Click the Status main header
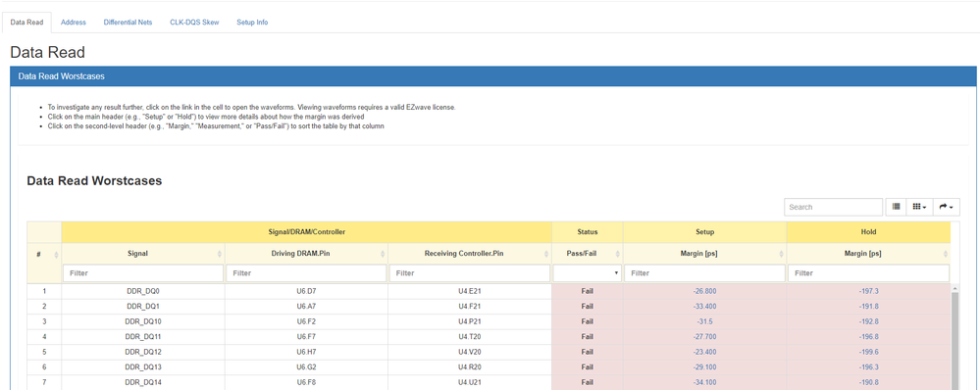The height and width of the screenshot is (390, 980). coord(588,231)
